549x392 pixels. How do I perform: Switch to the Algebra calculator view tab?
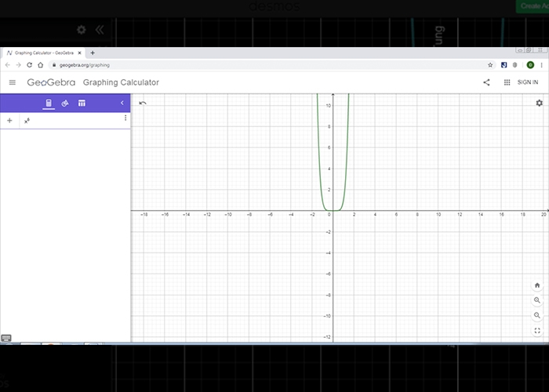point(49,103)
